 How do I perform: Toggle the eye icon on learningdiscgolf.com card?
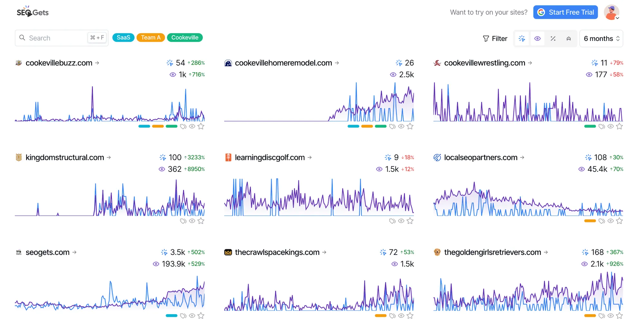pos(401,221)
